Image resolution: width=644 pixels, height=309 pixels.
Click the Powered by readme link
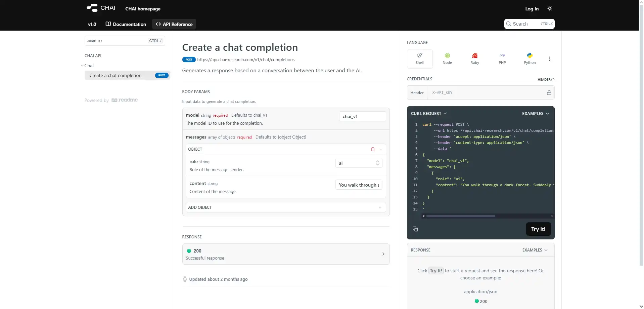111,100
